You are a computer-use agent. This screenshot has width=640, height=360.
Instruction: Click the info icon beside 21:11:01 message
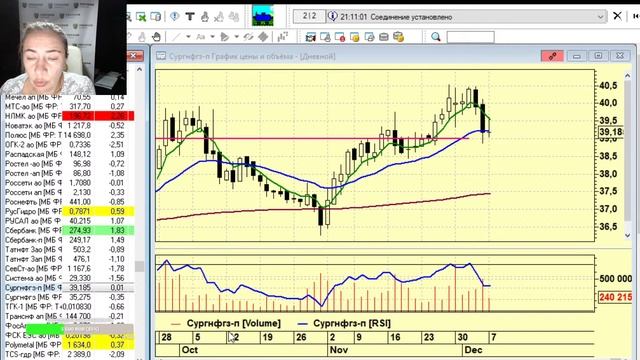point(333,16)
